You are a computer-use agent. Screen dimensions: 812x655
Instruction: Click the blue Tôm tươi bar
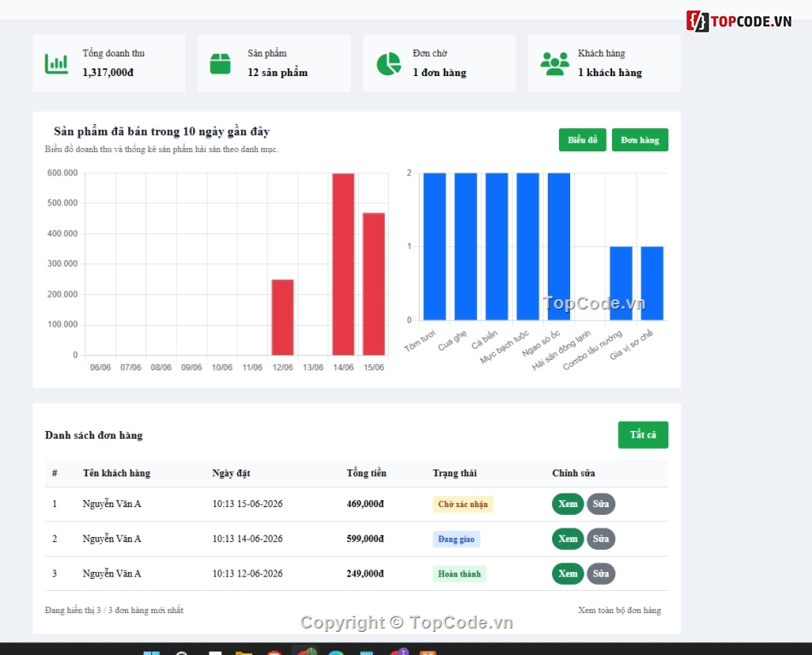pyautogui.click(x=434, y=246)
